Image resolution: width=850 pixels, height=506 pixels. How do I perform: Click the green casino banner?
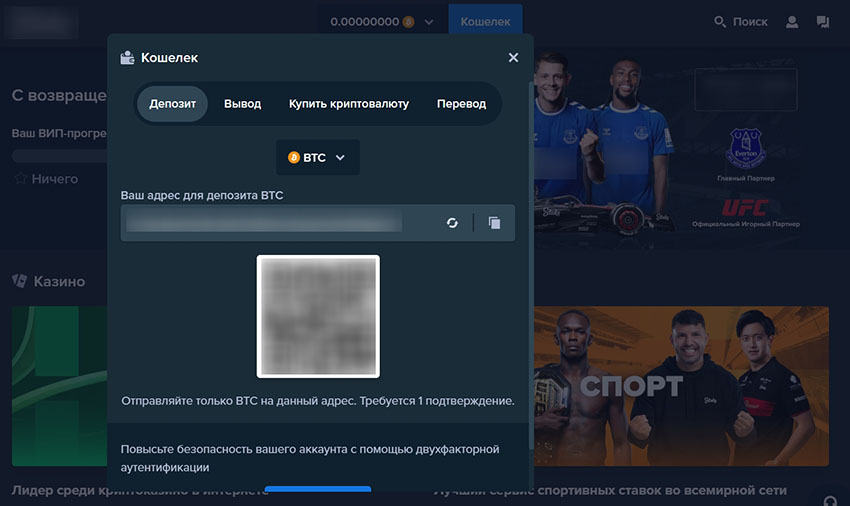(x=60, y=386)
